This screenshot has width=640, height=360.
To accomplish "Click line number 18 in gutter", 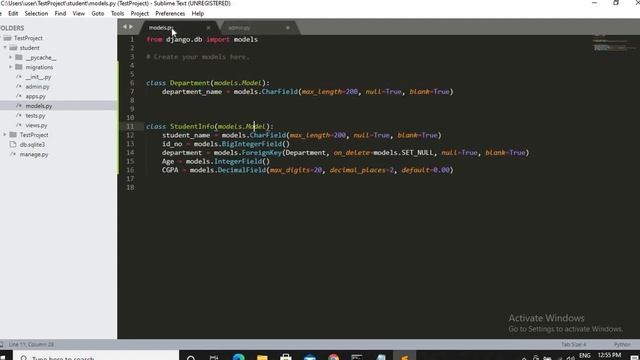I will point(130,187).
